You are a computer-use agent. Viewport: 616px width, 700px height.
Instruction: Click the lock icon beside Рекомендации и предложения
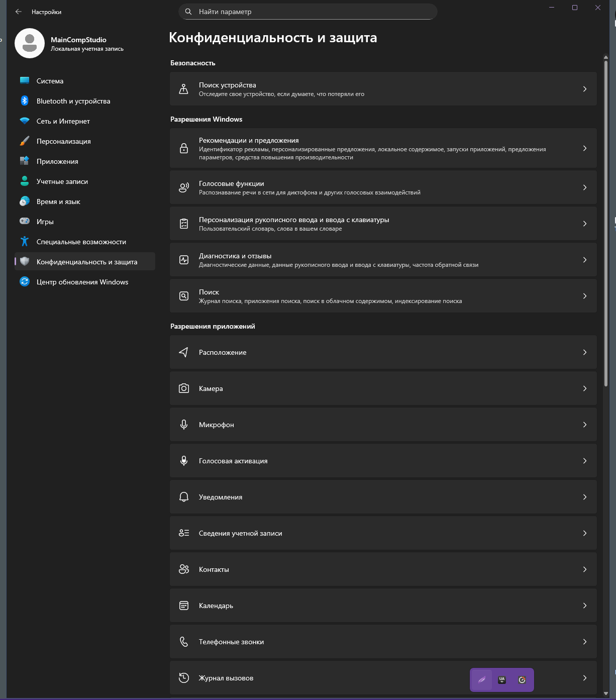click(x=184, y=148)
